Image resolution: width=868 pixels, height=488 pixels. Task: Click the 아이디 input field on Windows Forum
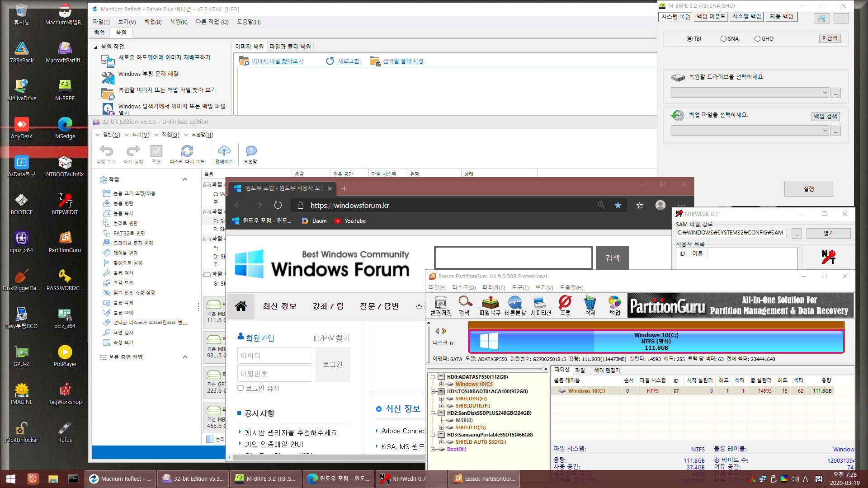[275, 355]
